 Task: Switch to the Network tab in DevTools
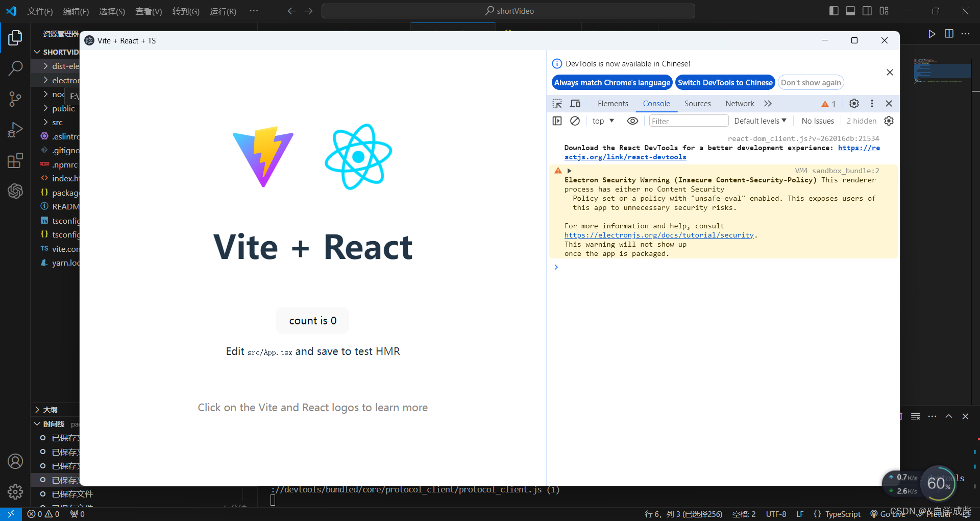pyautogui.click(x=740, y=103)
